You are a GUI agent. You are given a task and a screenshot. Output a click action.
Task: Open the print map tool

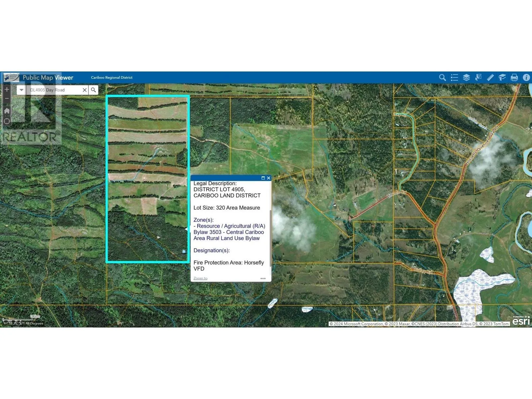point(514,77)
